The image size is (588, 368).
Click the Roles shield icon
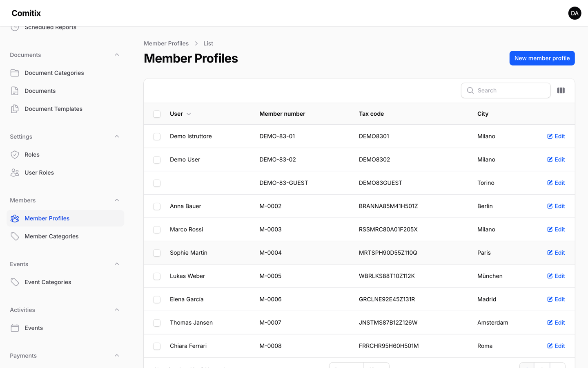tap(15, 155)
